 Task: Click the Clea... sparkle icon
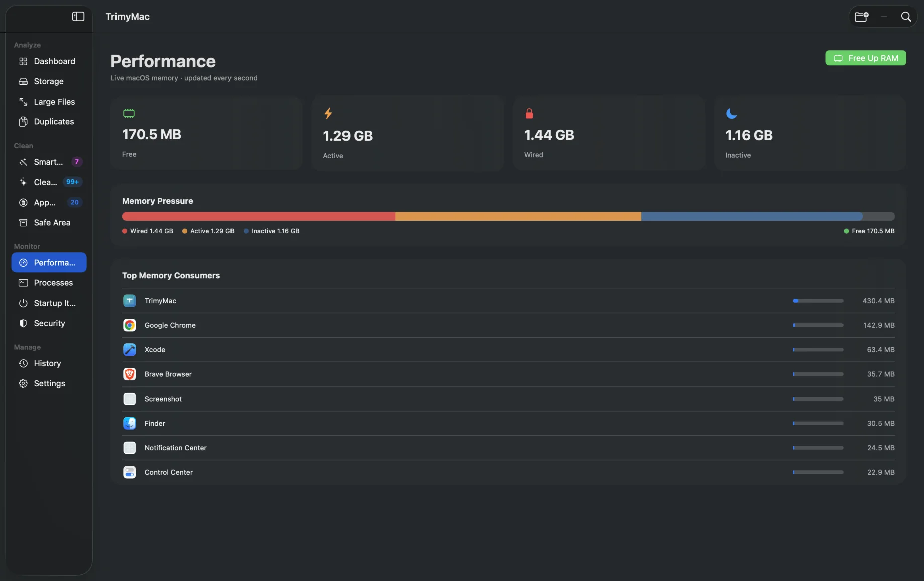coord(23,182)
